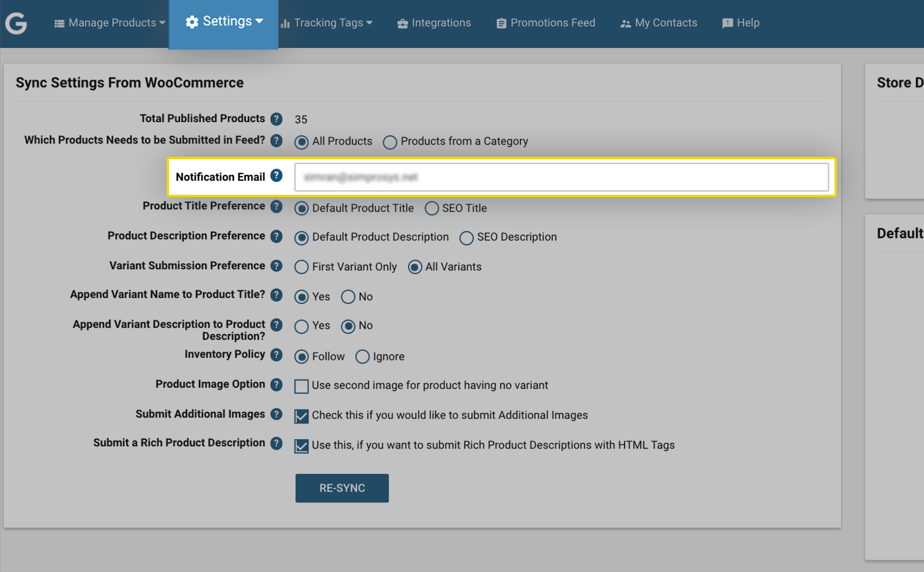
Task: Open My Contacts from the navbar
Action: coord(658,23)
